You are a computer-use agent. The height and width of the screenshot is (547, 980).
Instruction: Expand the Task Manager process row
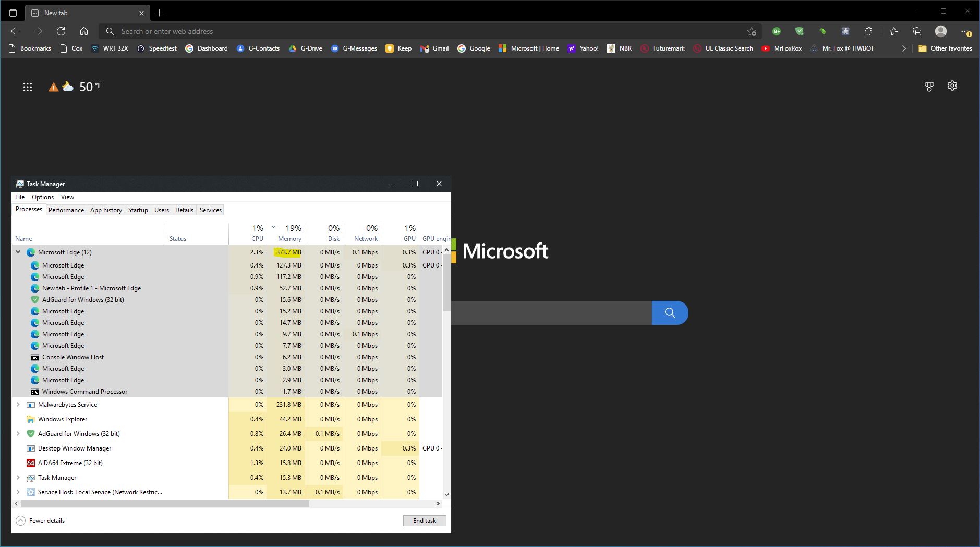pos(18,478)
